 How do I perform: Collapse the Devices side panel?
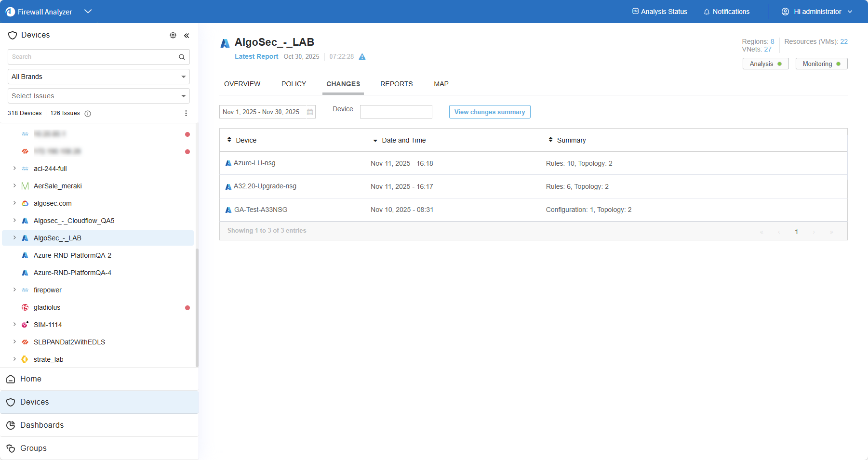pos(187,35)
